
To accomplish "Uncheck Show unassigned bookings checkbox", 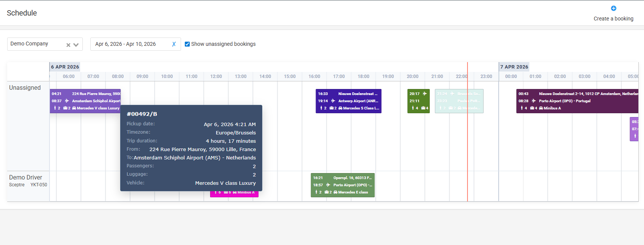I will 187,44.
